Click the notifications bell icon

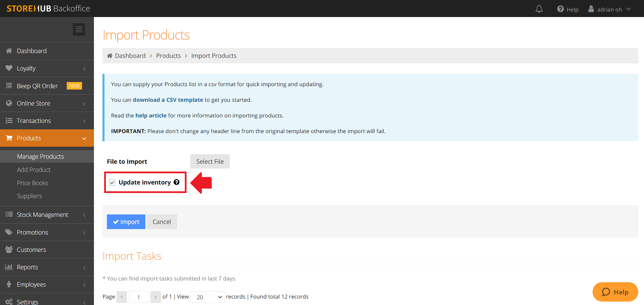539,9
